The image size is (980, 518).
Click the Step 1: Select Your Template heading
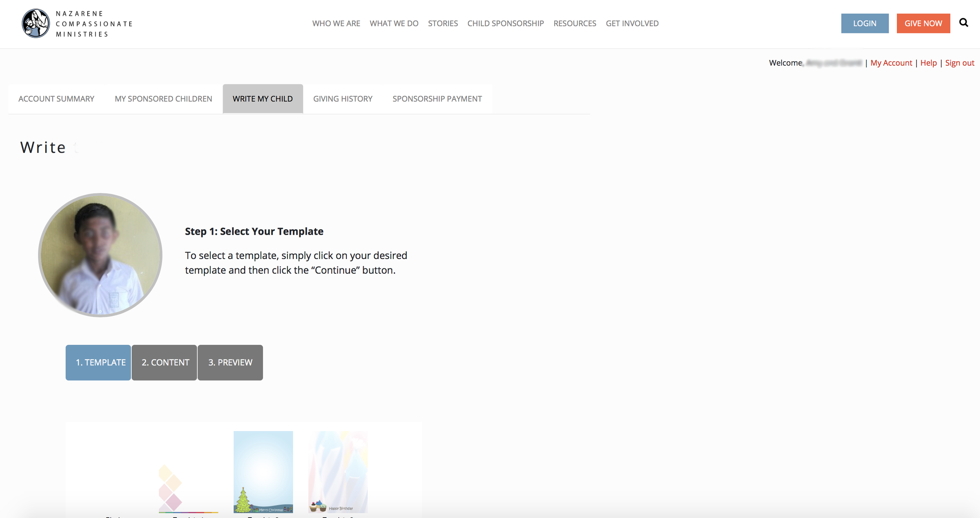coord(254,231)
